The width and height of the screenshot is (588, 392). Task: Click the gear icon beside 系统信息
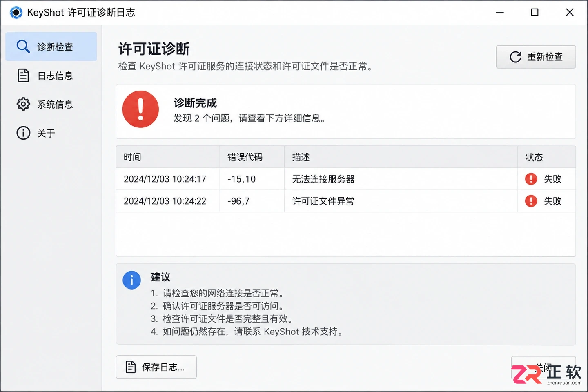(23, 104)
